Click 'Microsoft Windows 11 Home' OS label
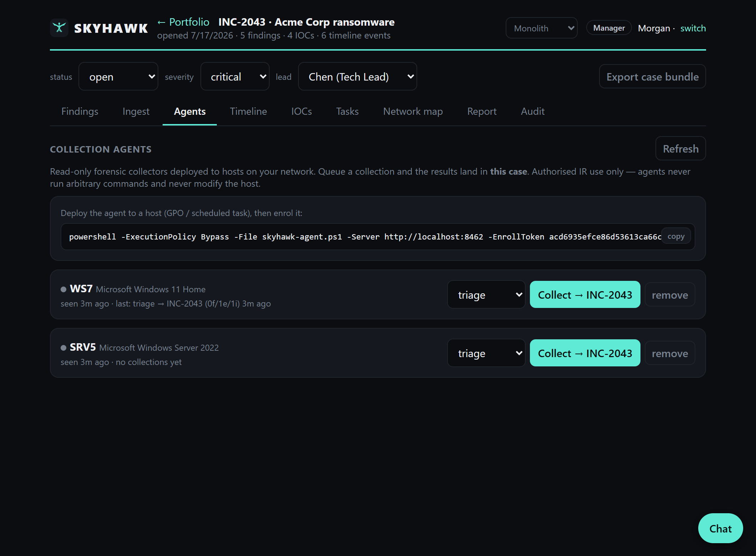756x556 pixels. coord(150,289)
